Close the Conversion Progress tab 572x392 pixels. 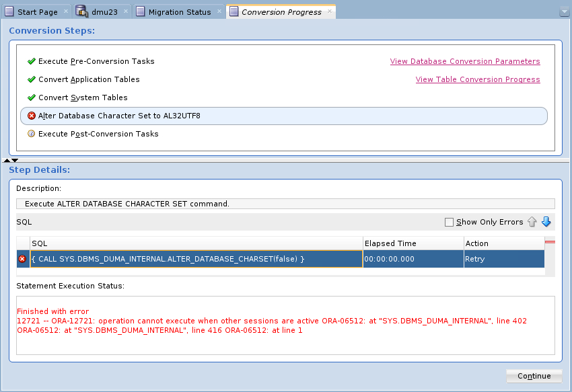330,11
